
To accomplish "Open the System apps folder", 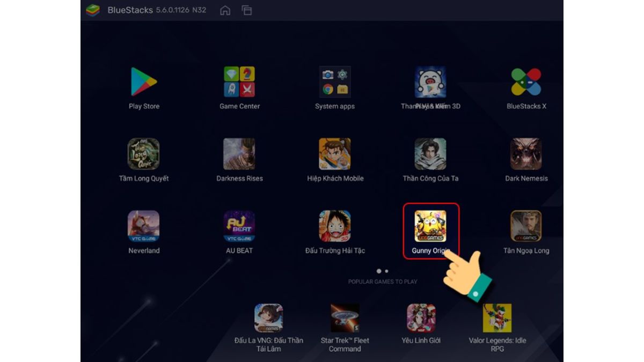I will (x=335, y=82).
